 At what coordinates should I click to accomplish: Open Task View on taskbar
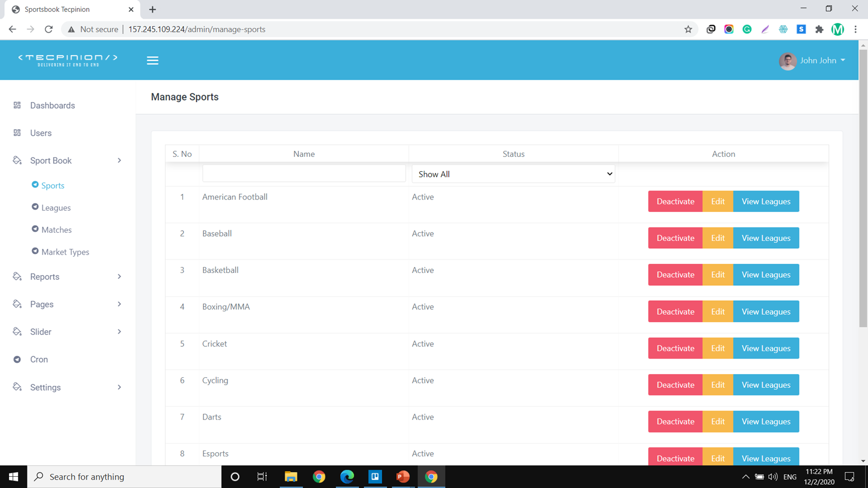click(x=262, y=476)
